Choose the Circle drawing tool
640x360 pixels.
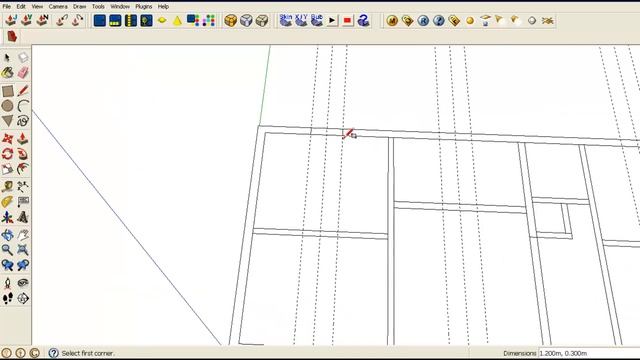7,106
